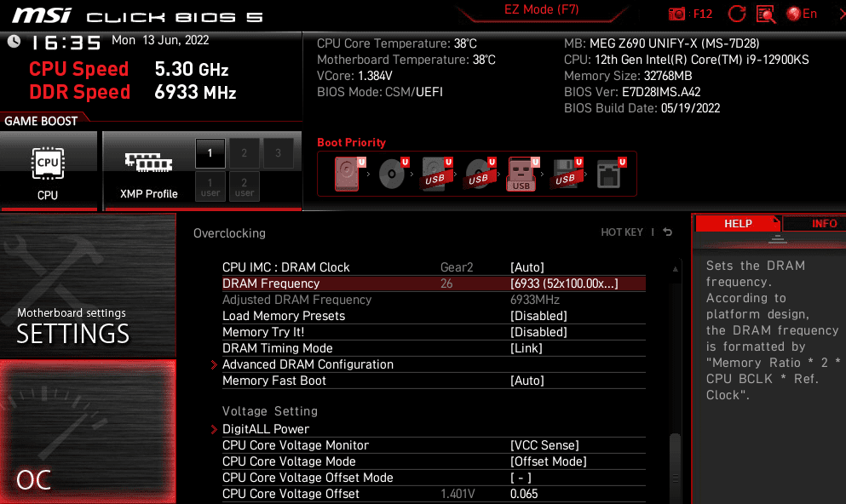This screenshot has width=846, height=504.
Task: Open DRAM Frequency [6933] value dropdown
Action: coord(564,283)
